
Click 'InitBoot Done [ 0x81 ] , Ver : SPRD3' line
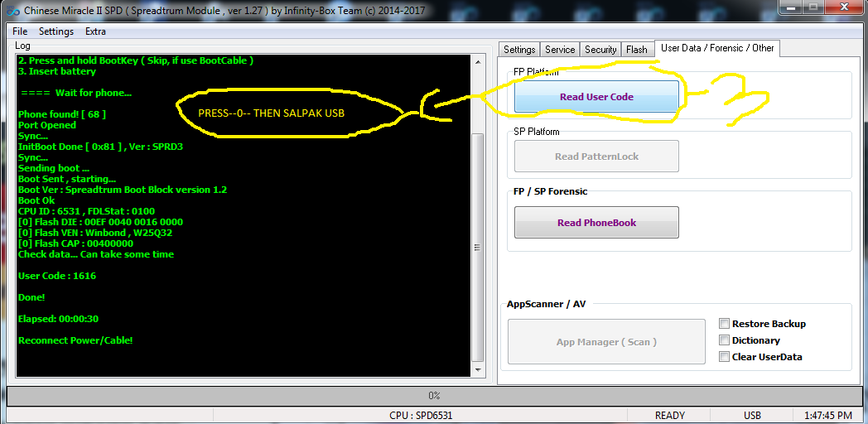click(x=99, y=147)
